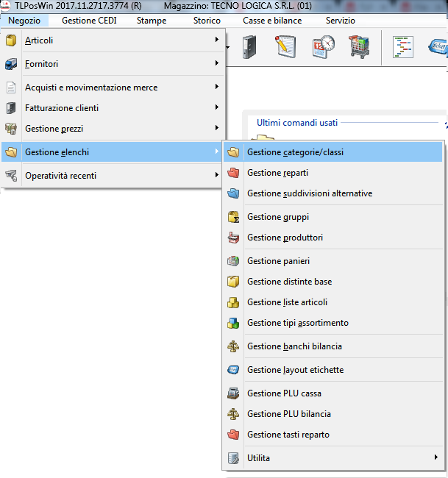Click the binder archive toolbar icon
This screenshot has width=448, height=478.
click(x=250, y=47)
